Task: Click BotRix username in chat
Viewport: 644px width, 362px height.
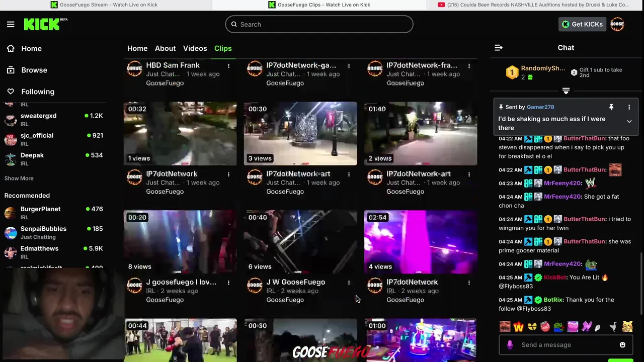Action: click(553, 300)
